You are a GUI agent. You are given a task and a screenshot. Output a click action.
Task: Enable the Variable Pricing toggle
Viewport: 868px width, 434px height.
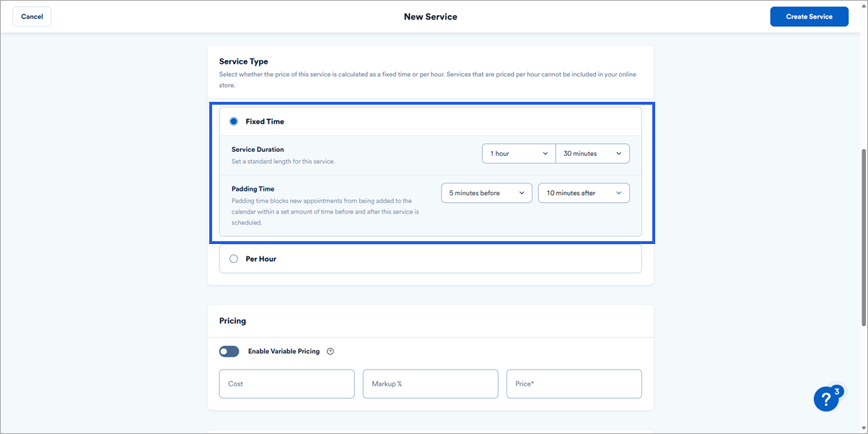(229, 351)
